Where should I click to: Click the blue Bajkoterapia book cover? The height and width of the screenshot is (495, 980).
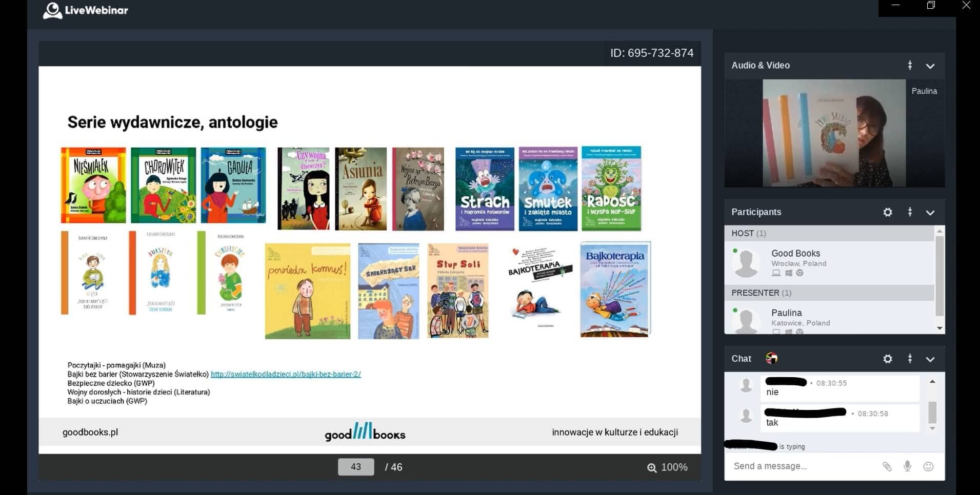(615, 289)
